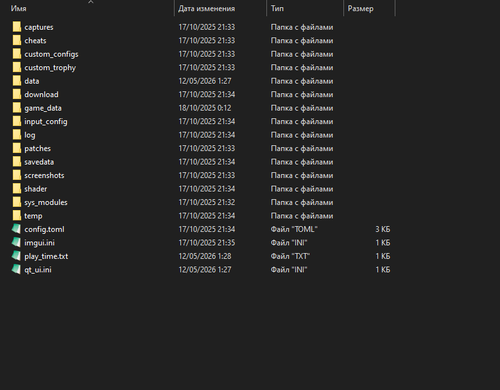Image resolution: width=500 pixels, height=390 pixels.
Task: Click the sys_modules date 17/10/2025 21:32
Action: click(x=207, y=202)
